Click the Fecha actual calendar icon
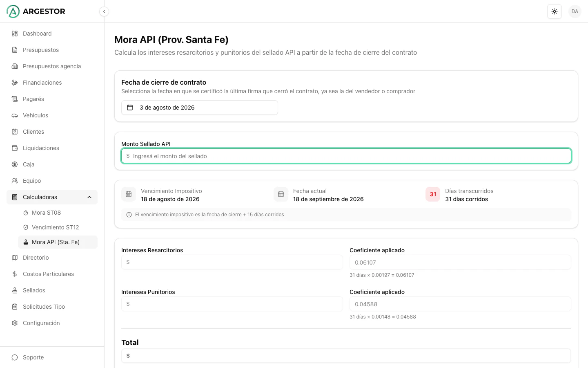The height and width of the screenshot is (368, 588). tap(281, 194)
